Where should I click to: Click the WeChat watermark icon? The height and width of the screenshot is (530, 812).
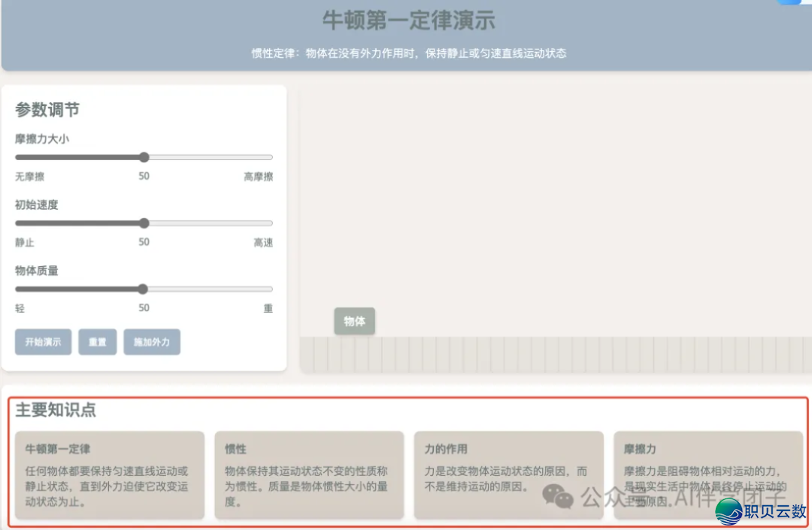point(559,496)
